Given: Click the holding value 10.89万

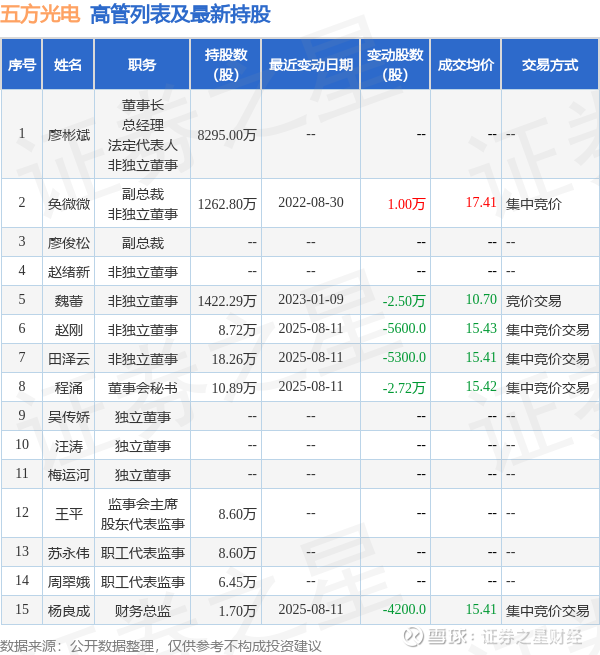Looking at the screenshot, I should pos(234,388).
